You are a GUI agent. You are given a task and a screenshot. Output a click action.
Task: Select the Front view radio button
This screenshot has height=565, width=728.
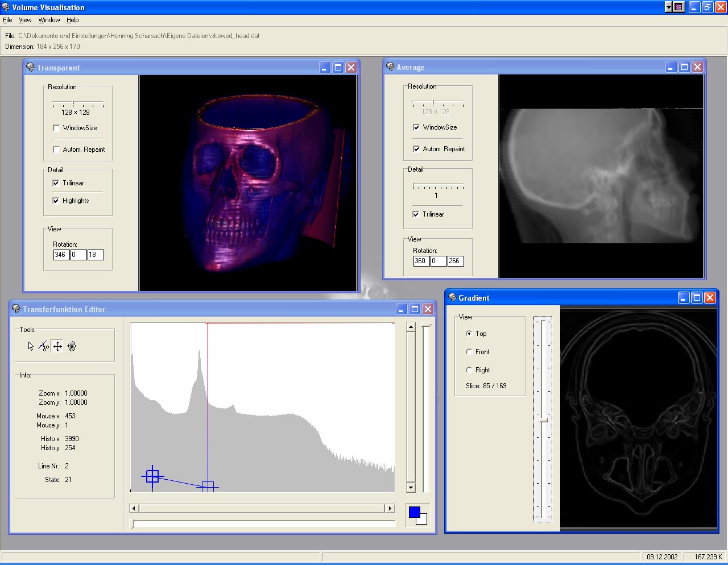(x=469, y=352)
